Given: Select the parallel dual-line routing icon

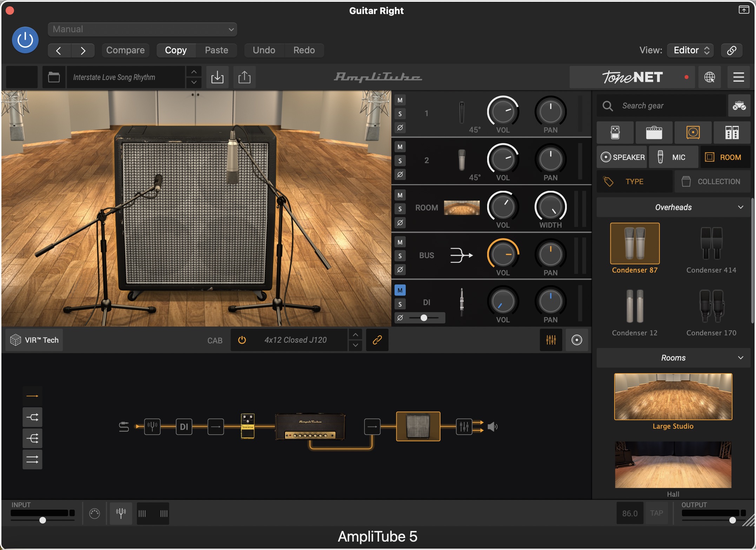Looking at the screenshot, I should click(x=32, y=459).
